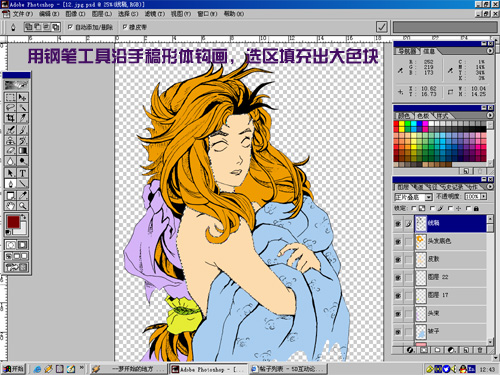The width and height of the screenshot is (500, 375).
Task: Select the Path Component Selection tool
Action: (10, 173)
